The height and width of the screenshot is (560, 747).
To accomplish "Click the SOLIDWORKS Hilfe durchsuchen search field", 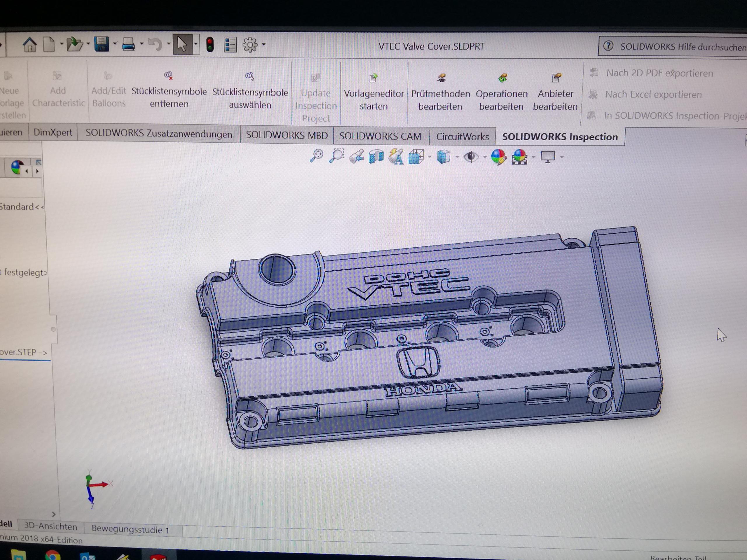I will (676, 47).
